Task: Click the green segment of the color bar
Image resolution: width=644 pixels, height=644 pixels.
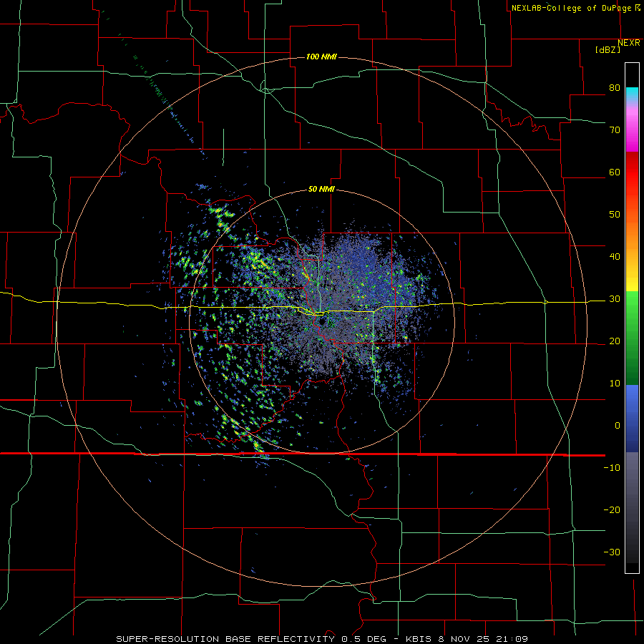Action: coord(632,338)
